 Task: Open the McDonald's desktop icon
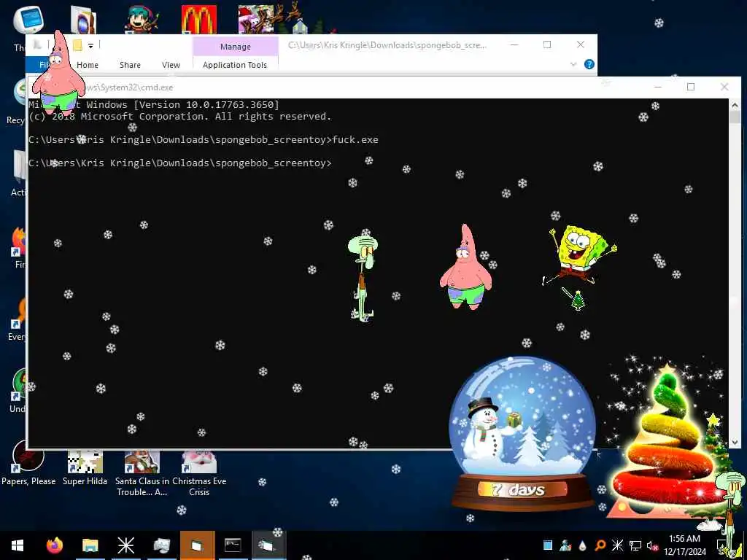[x=198, y=20]
